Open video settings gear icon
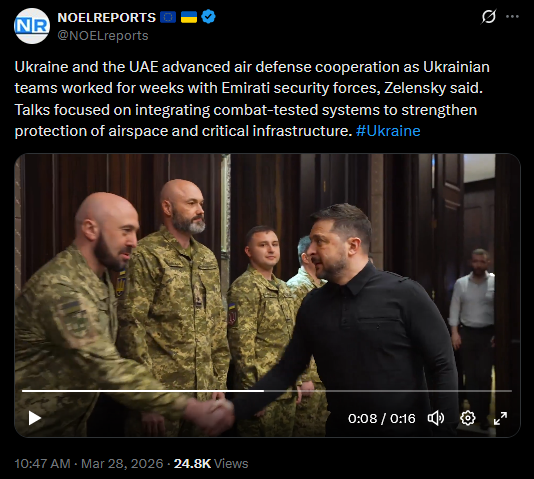Screen dimensions: 534x479 coord(468,418)
